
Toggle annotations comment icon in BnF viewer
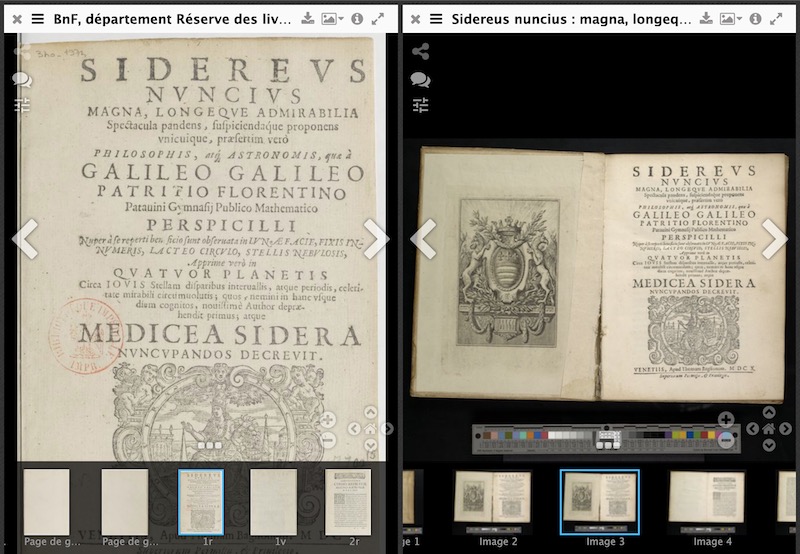[x=22, y=80]
